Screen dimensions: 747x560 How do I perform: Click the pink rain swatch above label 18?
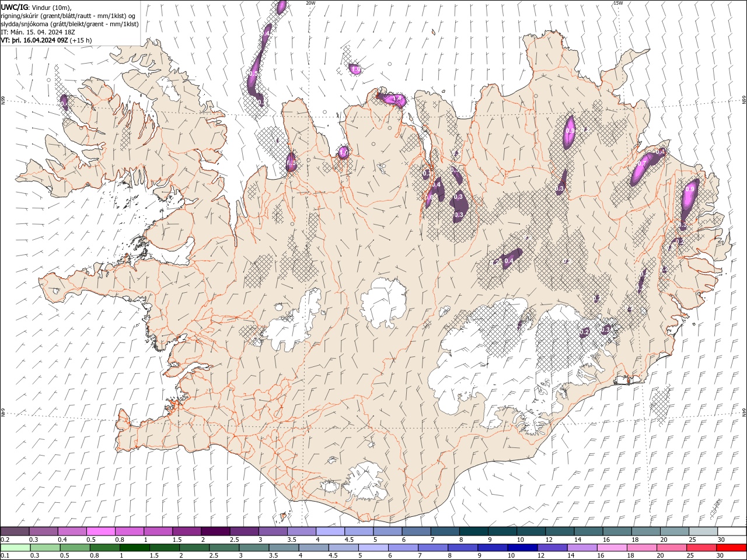641,548
